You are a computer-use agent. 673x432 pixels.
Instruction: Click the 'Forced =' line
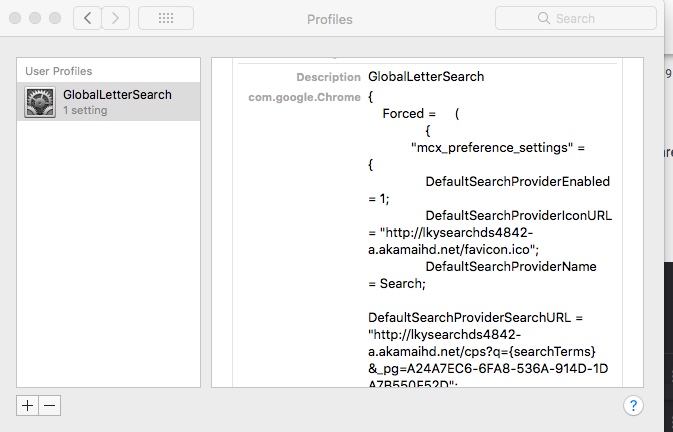[x=409, y=114]
